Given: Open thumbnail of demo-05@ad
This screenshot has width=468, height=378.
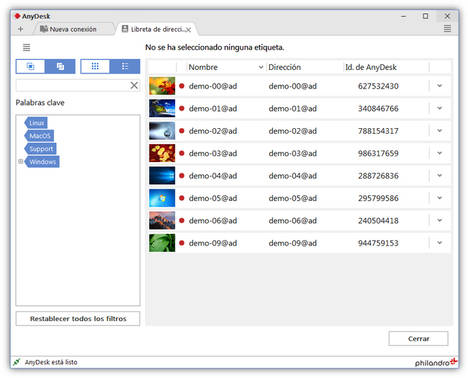Looking at the screenshot, I should pos(162,198).
